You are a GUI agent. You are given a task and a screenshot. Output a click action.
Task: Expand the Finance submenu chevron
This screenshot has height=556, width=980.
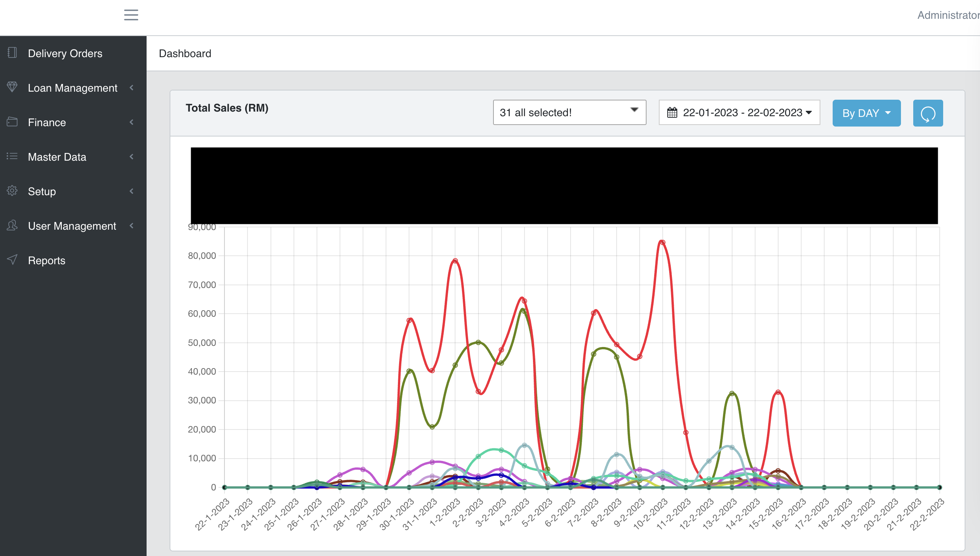(x=132, y=122)
